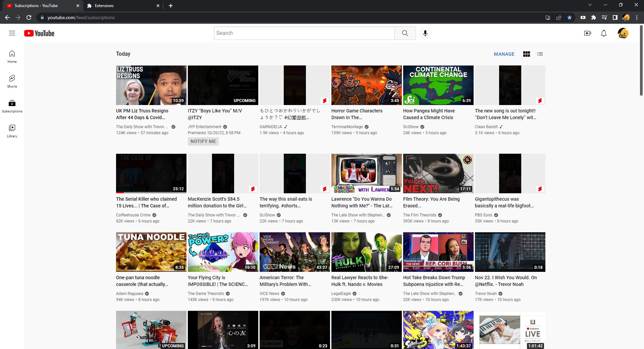Open Film Theory You're Next thumbnail
The height and width of the screenshot is (349, 644).
tap(438, 173)
